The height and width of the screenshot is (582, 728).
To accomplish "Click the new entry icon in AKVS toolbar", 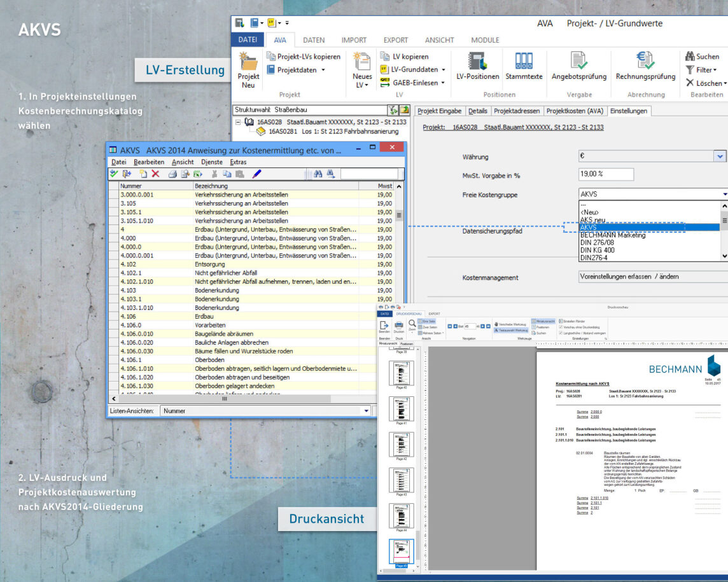I will point(143,174).
